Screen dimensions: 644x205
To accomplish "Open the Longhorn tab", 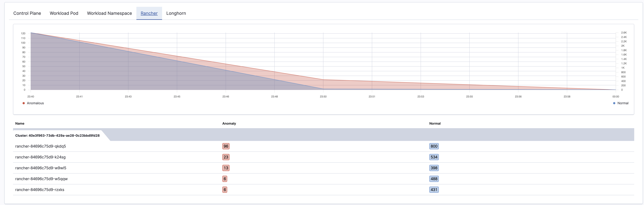I will click(176, 13).
